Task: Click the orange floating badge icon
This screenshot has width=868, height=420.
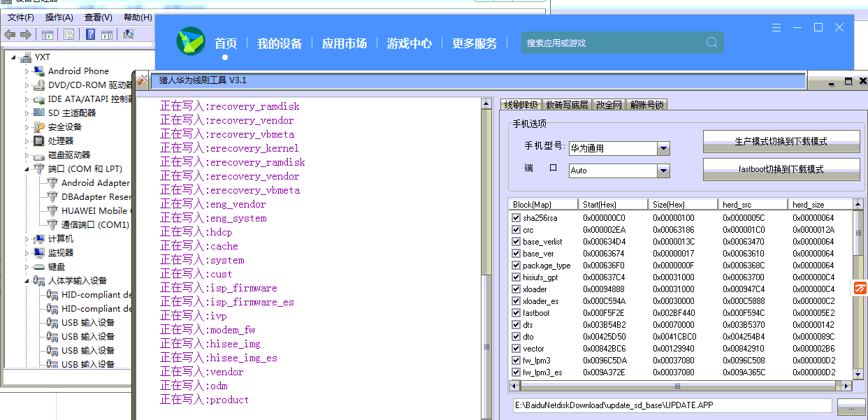Action: pos(860,288)
